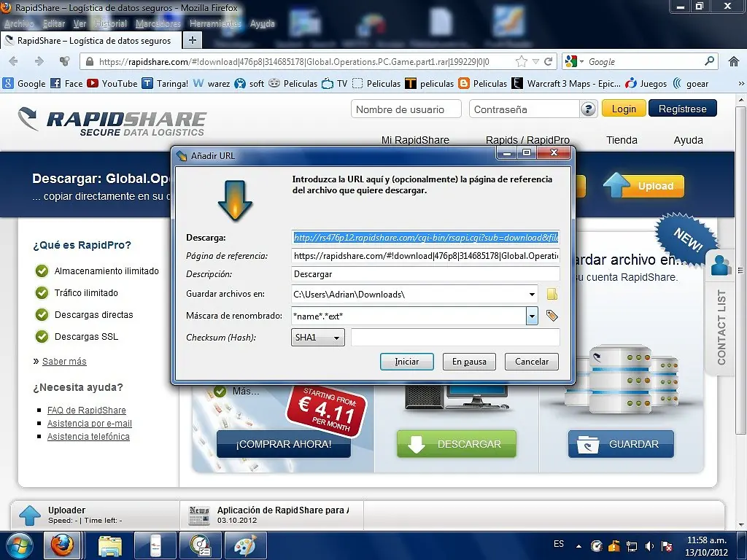Open the Taringa! bookmark
The image size is (747, 560).
pos(165,83)
